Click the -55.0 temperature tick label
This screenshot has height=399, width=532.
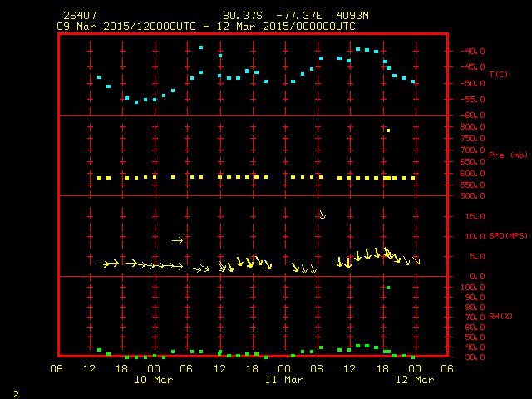pos(472,100)
